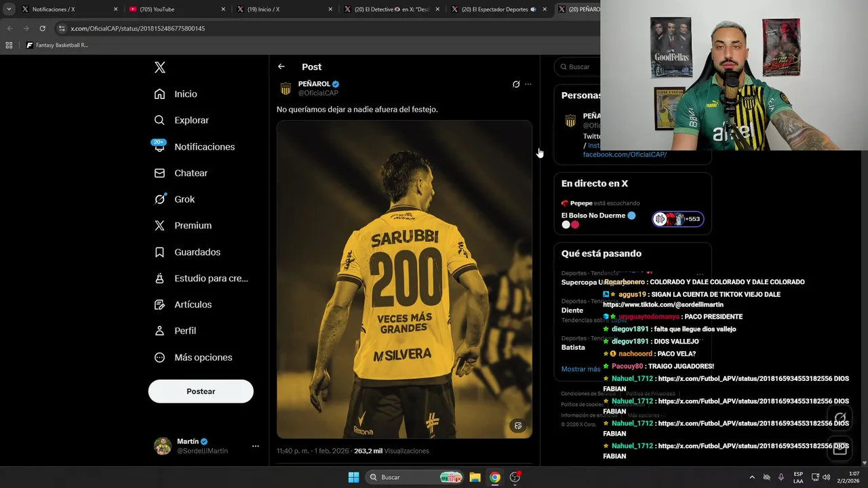Click the 263,2 mil Visualizaciones count
Image resolution: width=868 pixels, height=488 pixels.
[x=391, y=451]
